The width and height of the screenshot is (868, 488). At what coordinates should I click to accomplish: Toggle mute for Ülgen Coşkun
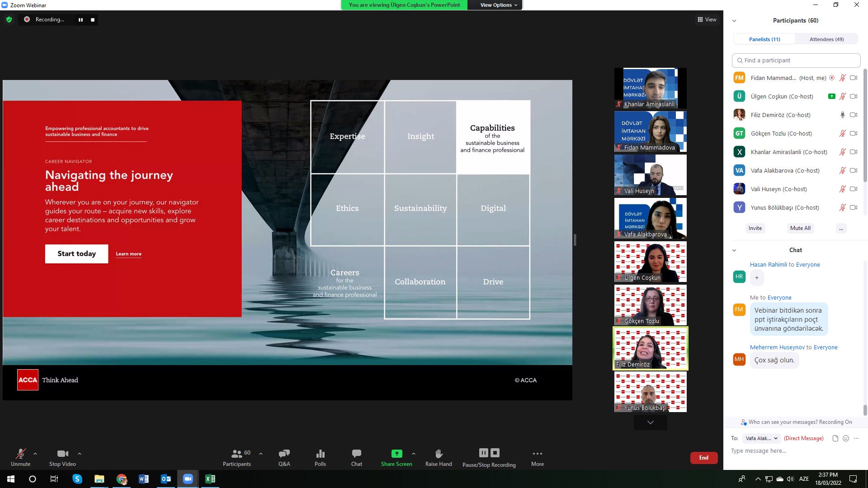click(x=843, y=96)
